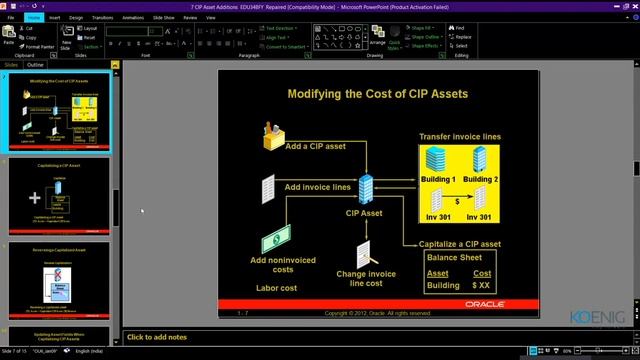Open the Shape Effects dropdown

[x=423, y=46]
